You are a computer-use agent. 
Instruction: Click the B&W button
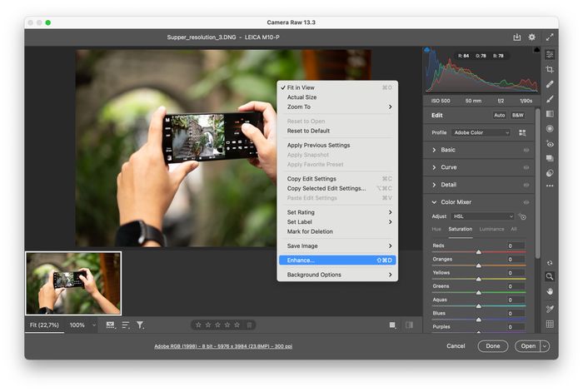tap(517, 115)
